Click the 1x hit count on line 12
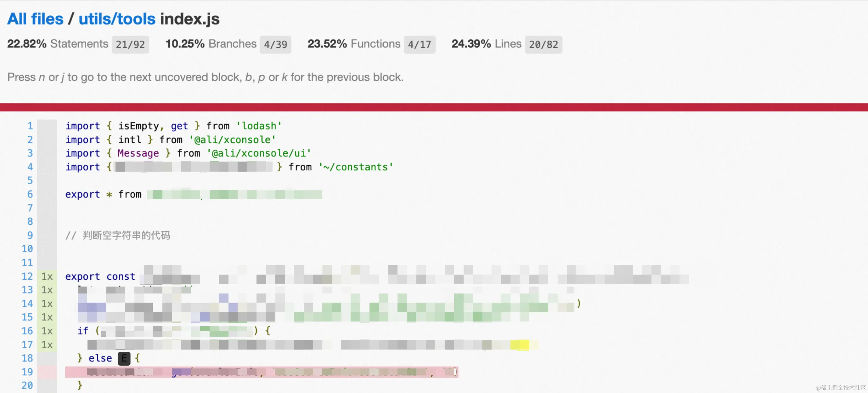 (x=47, y=277)
